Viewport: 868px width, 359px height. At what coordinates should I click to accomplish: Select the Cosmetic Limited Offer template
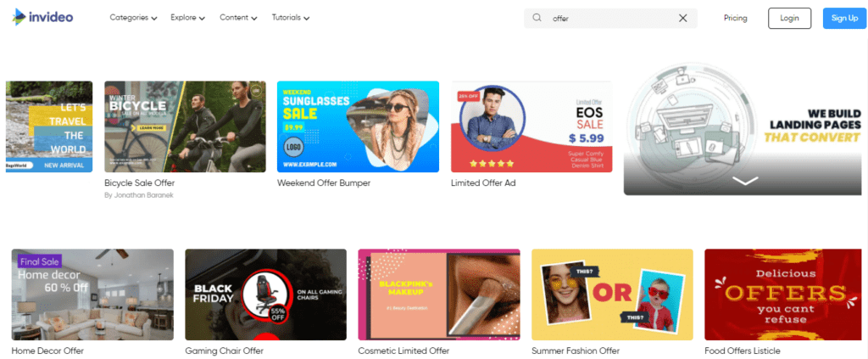pyautogui.click(x=438, y=294)
